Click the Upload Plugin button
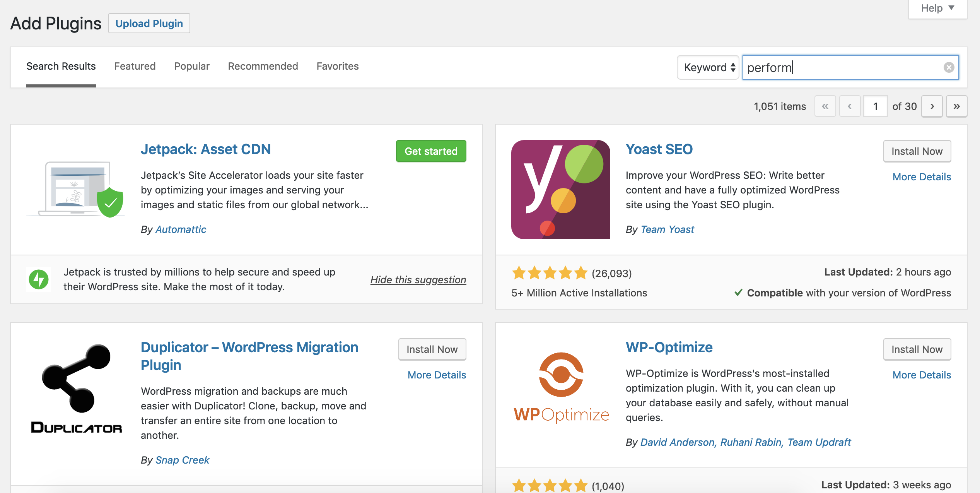Screen dimensions: 980x493 click(149, 24)
